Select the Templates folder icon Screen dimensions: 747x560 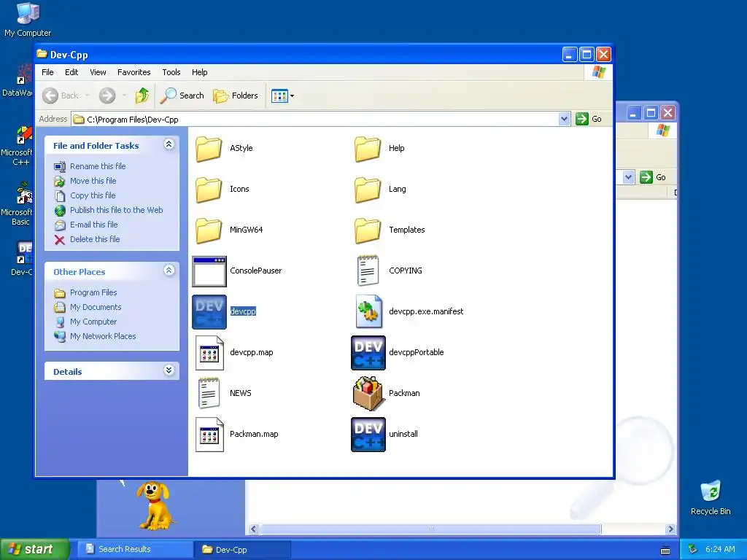(368, 230)
